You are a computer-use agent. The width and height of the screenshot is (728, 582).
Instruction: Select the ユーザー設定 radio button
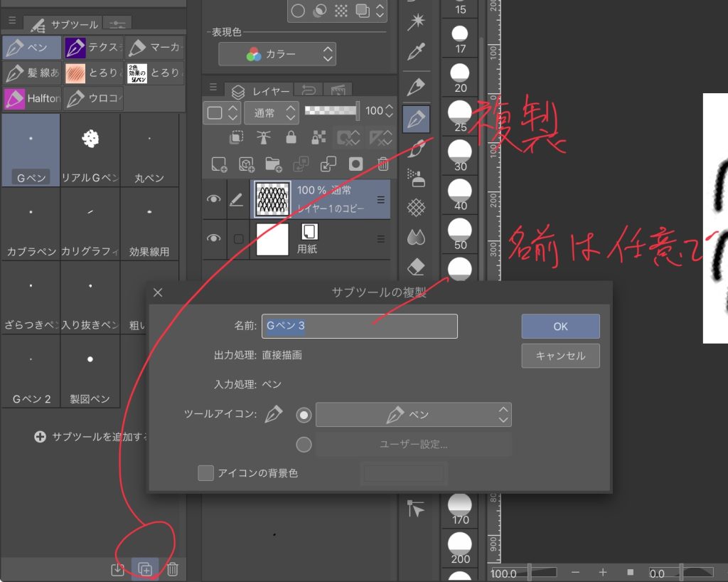click(x=304, y=445)
